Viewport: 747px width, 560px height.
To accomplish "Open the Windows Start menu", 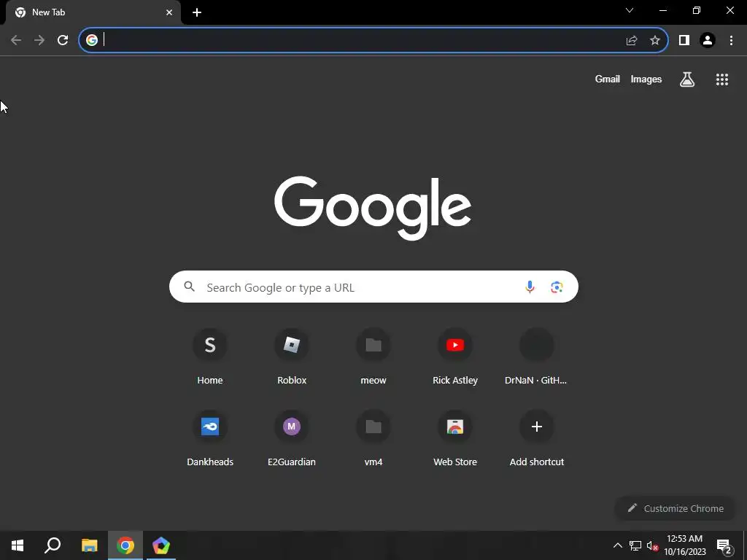I will coord(18,545).
